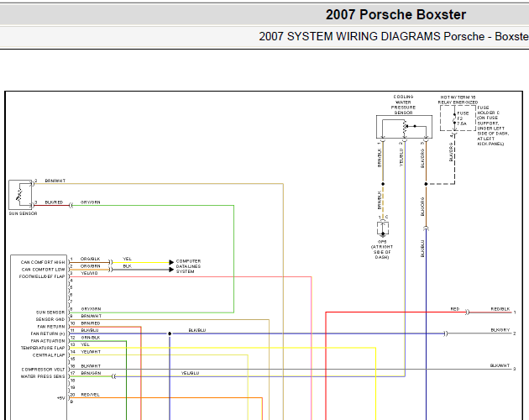
Task: Click arrowhead on the BLK wire to Computer Data Lines
Action: 171,270
